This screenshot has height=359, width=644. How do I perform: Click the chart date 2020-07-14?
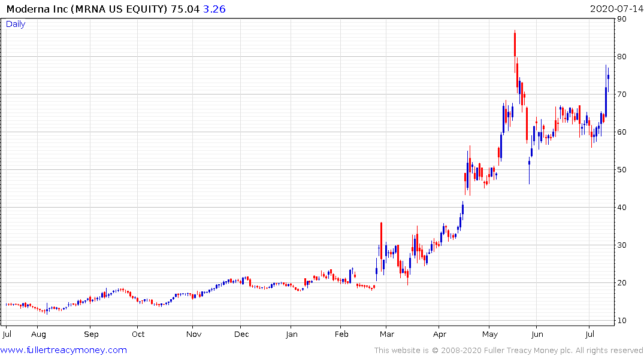click(616, 9)
